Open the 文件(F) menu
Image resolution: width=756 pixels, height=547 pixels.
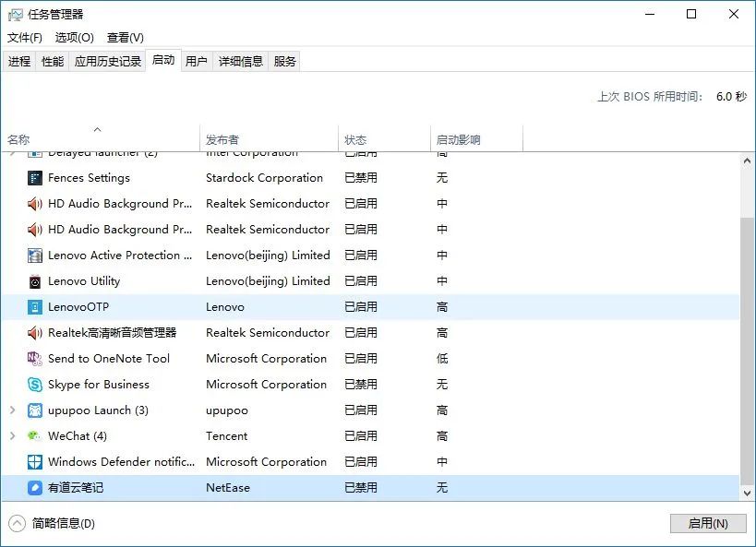click(25, 38)
